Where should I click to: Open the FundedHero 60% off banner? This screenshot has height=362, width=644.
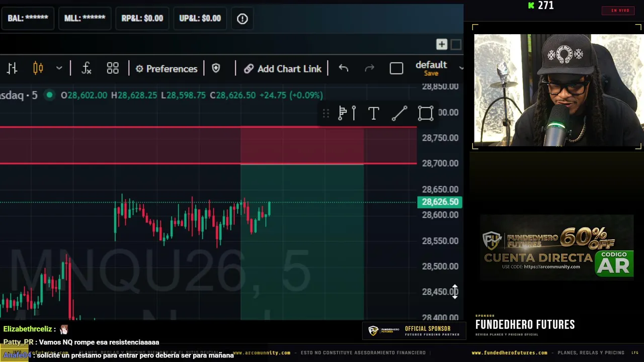[556, 247]
